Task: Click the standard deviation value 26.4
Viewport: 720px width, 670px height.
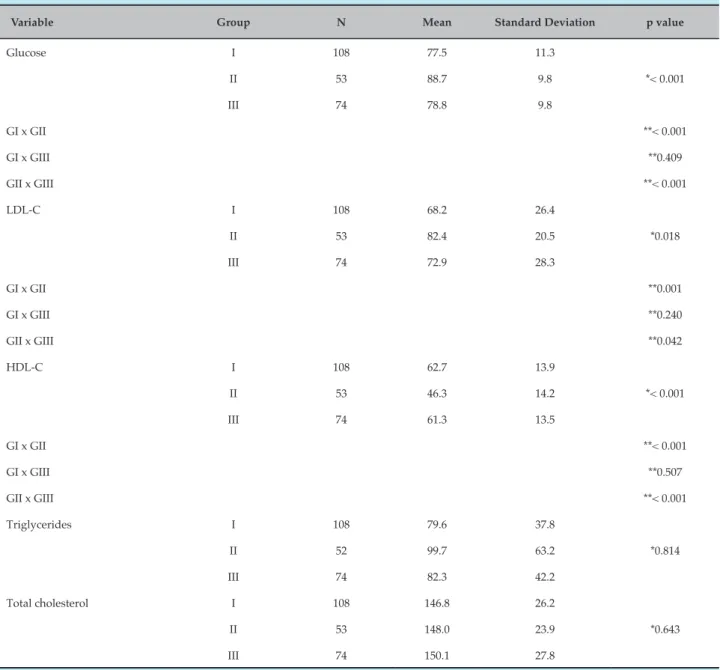Action: [545, 210]
